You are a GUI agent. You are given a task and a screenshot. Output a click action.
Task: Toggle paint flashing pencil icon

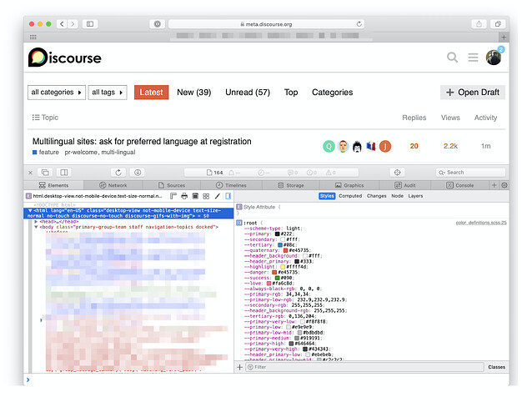pyautogui.click(x=218, y=196)
